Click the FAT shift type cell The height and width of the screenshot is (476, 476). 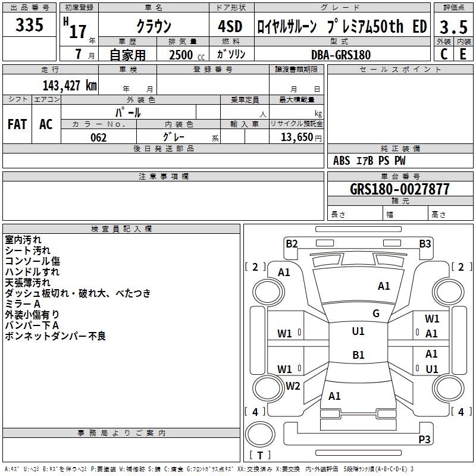17,124
